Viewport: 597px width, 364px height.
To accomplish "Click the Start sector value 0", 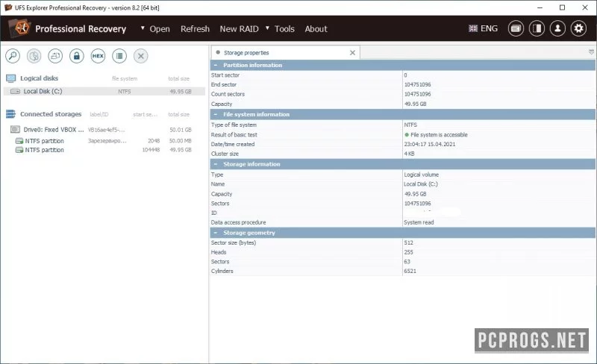I will pyautogui.click(x=405, y=75).
